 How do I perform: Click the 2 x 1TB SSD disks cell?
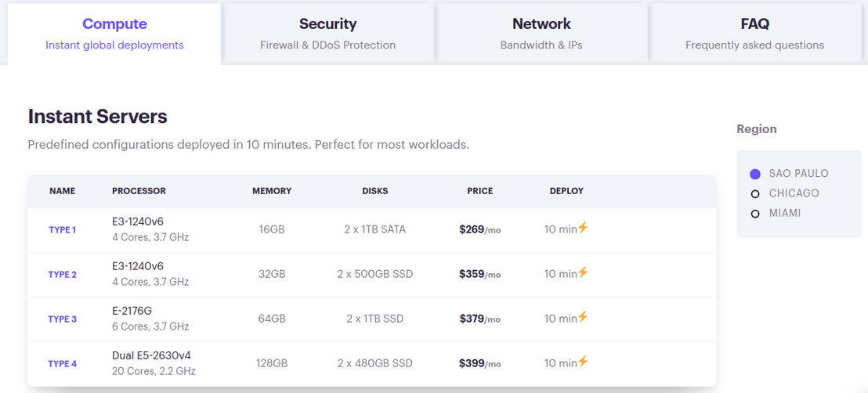point(375,319)
